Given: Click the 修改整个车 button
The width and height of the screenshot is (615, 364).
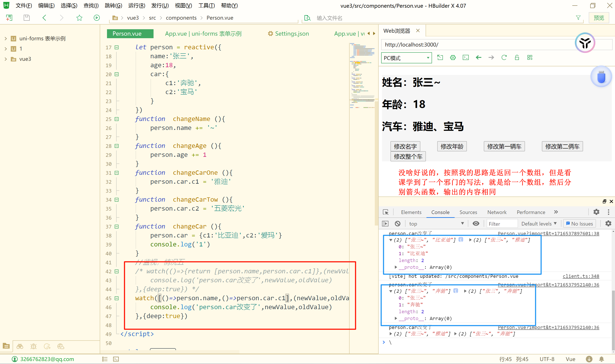Looking at the screenshot, I should (408, 156).
